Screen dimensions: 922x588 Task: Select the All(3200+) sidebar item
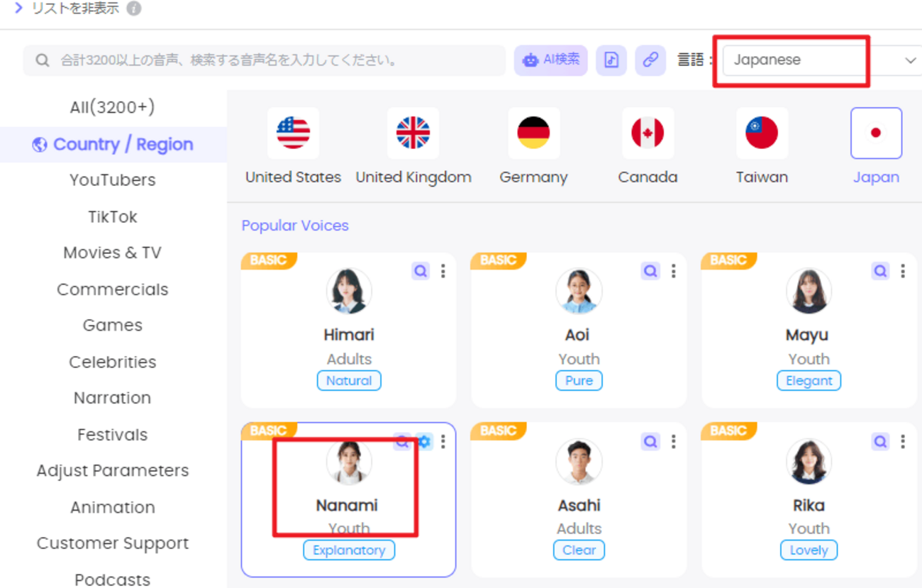(112, 107)
